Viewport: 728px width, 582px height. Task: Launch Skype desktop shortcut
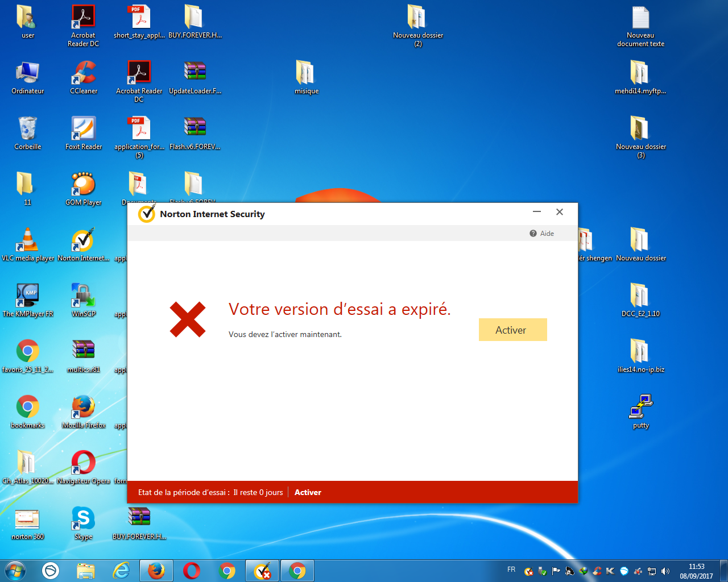point(84,523)
